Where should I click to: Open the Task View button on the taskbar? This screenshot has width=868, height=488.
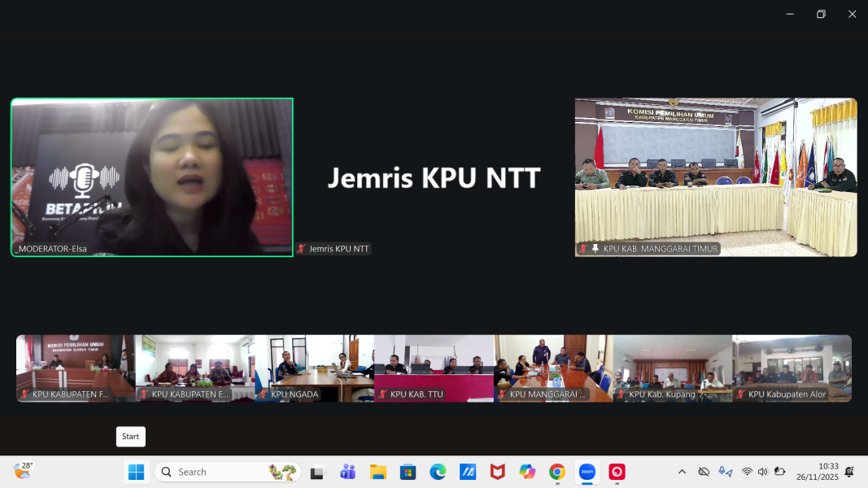point(317,472)
